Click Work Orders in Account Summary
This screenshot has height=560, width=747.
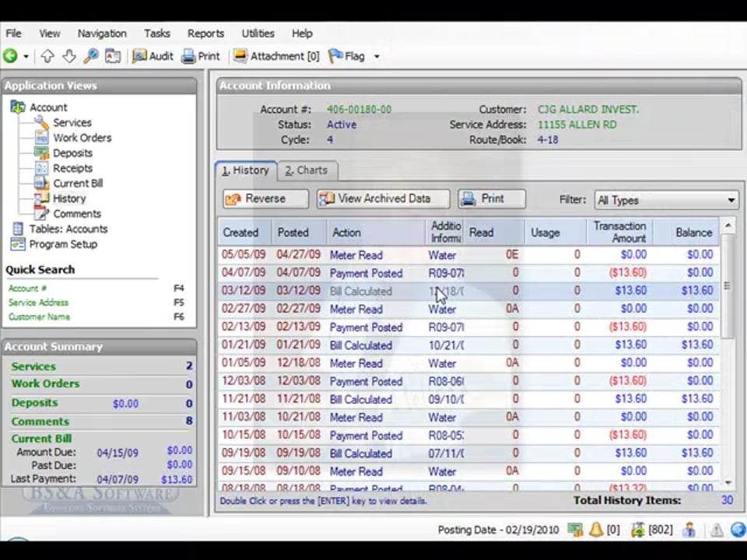click(x=45, y=383)
